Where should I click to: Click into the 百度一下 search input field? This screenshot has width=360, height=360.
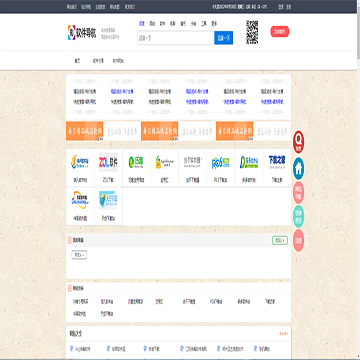click(x=176, y=38)
